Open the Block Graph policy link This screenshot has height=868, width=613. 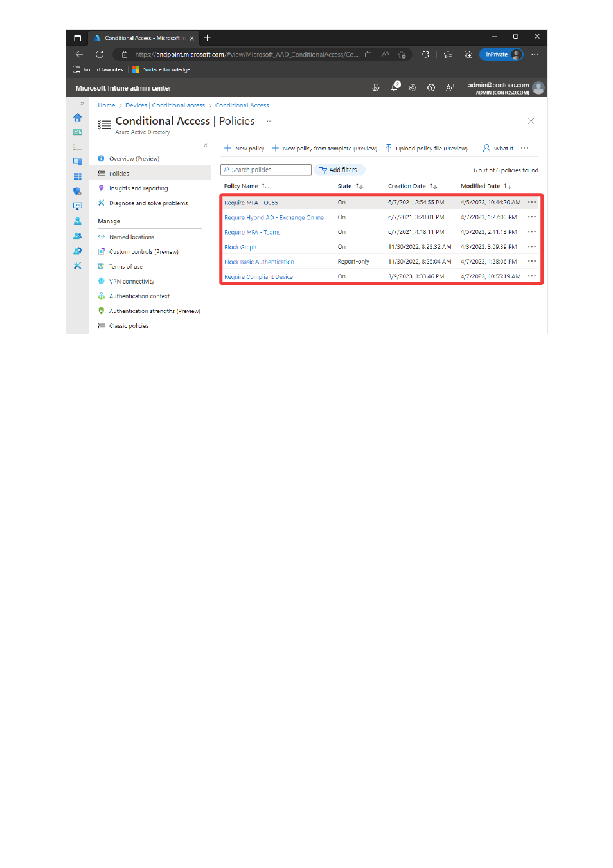click(x=240, y=247)
